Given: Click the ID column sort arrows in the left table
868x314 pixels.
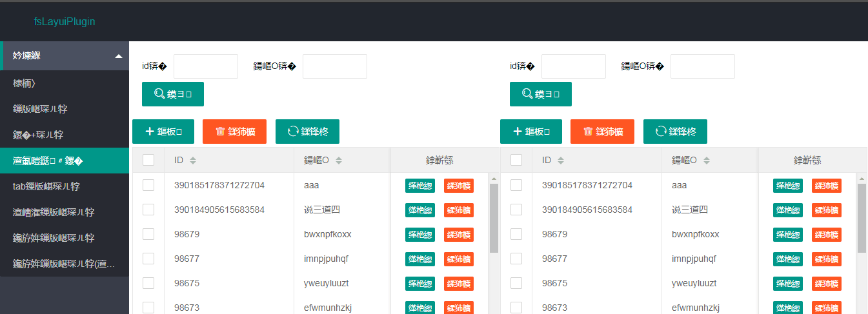Looking at the screenshot, I should coord(193,161).
